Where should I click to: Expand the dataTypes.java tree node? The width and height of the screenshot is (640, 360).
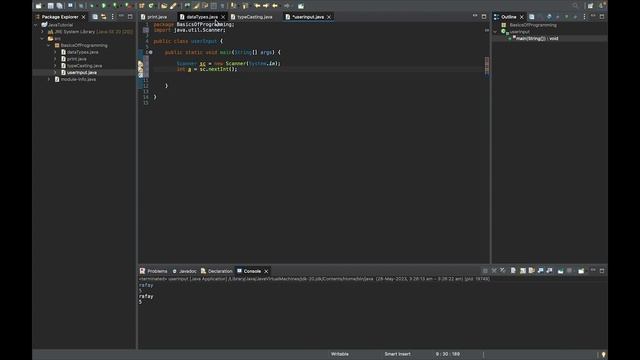(x=56, y=52)
